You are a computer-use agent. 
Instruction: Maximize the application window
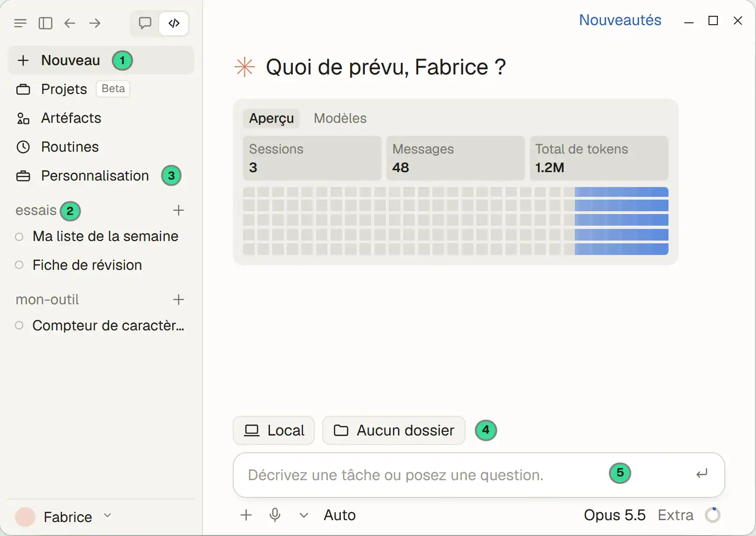pos(713,20)
